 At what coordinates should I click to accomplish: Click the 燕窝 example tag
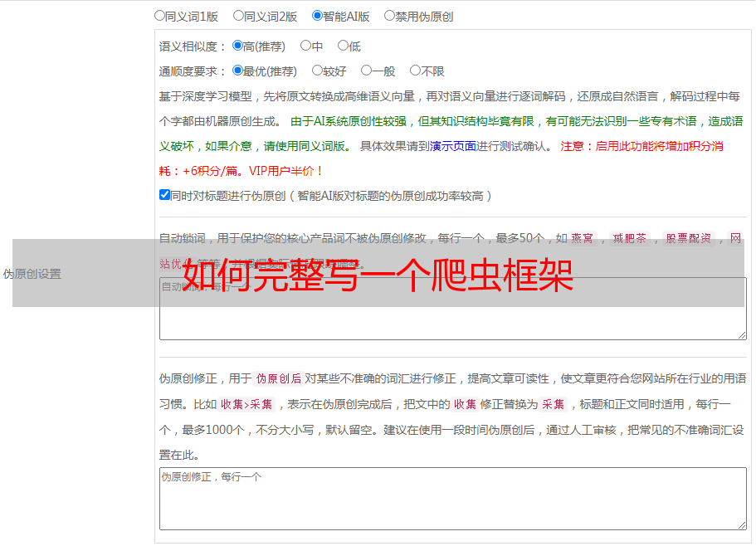click(582, 238)
